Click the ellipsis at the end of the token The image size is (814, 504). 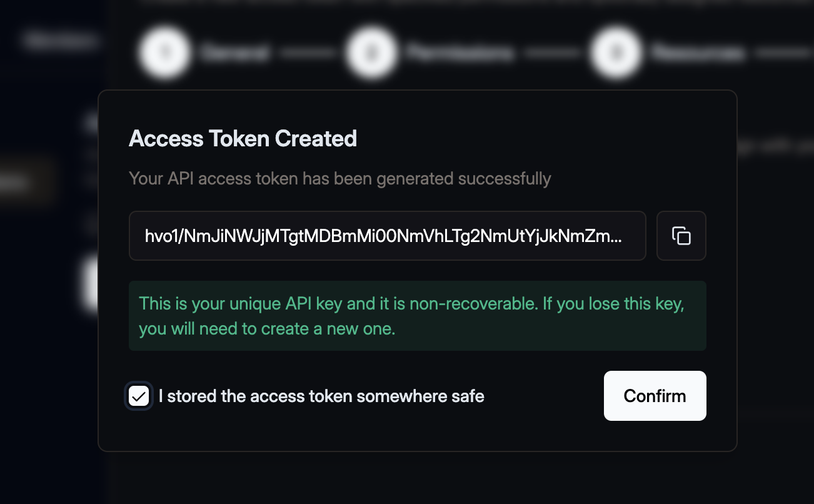pyautogui.click(x=615, y=236)
